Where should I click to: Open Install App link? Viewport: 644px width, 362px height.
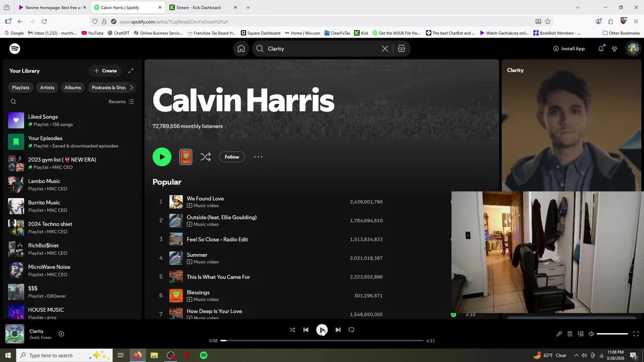tap(569, 49)
